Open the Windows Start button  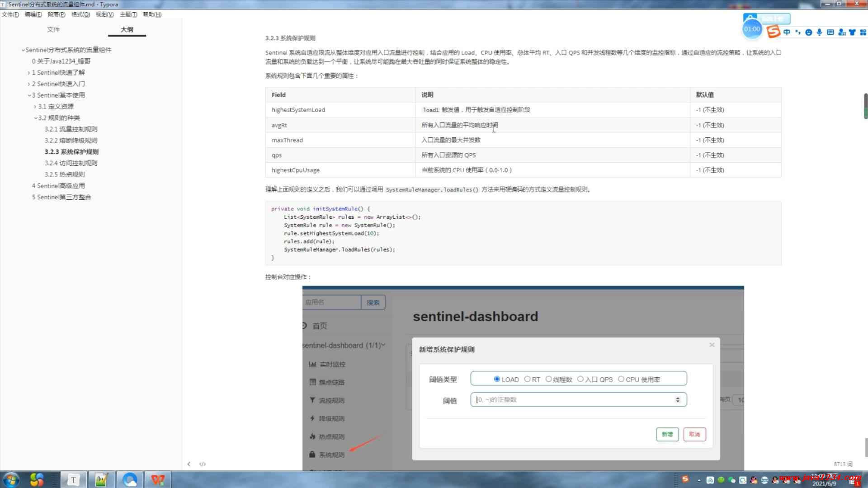coord(11,479)
